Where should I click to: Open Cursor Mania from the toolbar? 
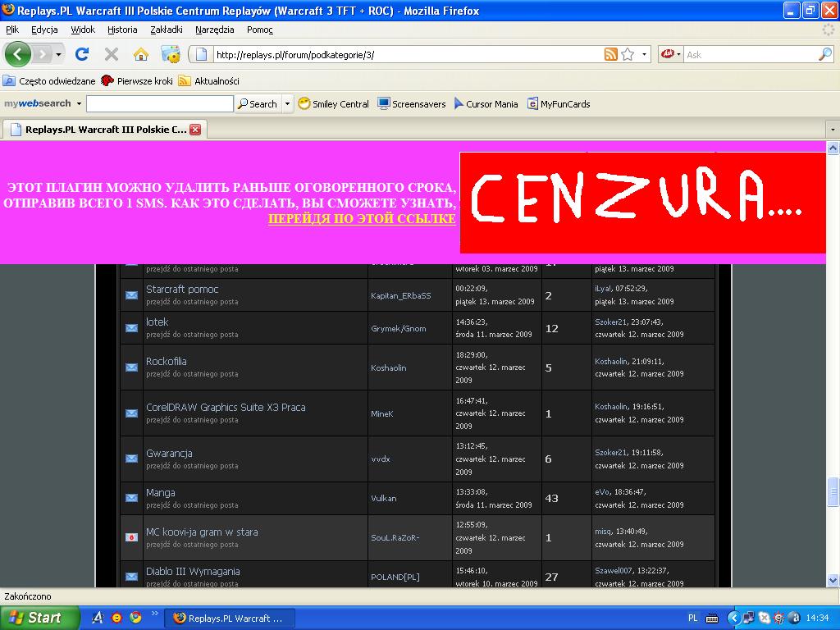(486, 104)
